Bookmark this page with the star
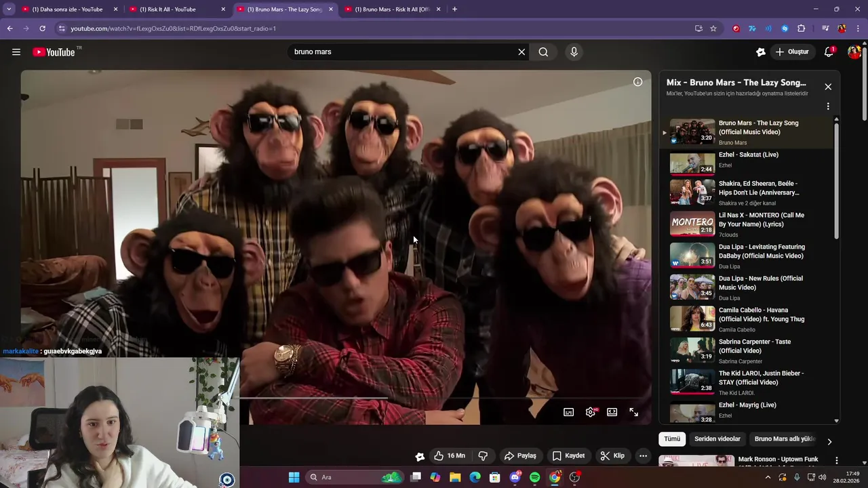This screenshot has width=868, height=488. coord(713,28)
